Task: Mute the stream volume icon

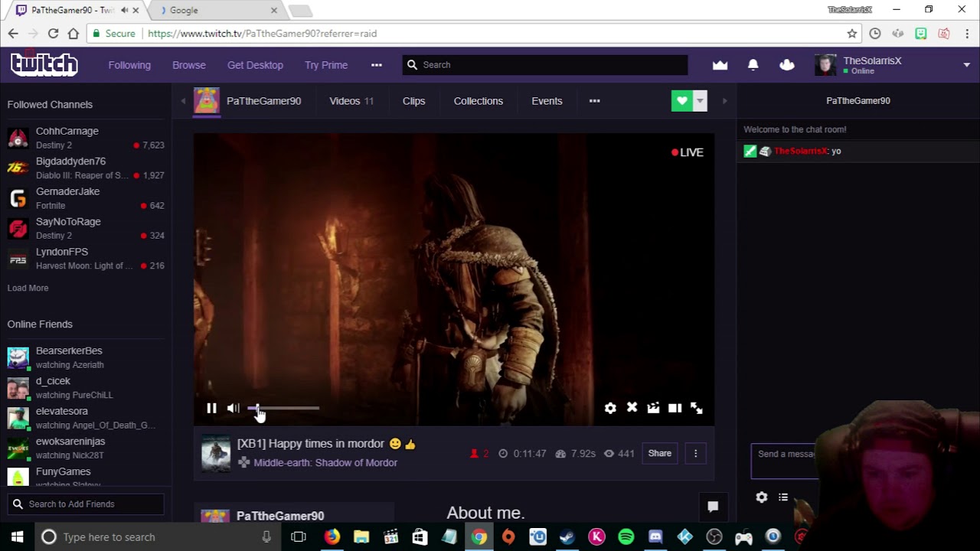Action: tap(233, 409)
